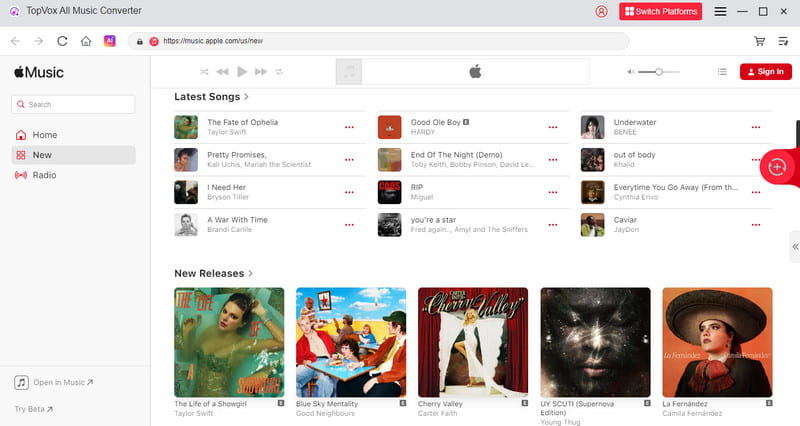The height and width of the screenshot is (426, 800).
Task: Open the AI tool icon in toolbar
Action: click(x=110, y=41)
